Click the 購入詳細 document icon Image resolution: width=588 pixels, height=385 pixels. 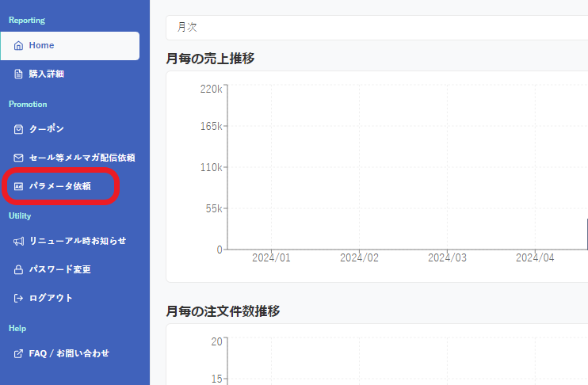pyautogui.click(x=18, y=74)
